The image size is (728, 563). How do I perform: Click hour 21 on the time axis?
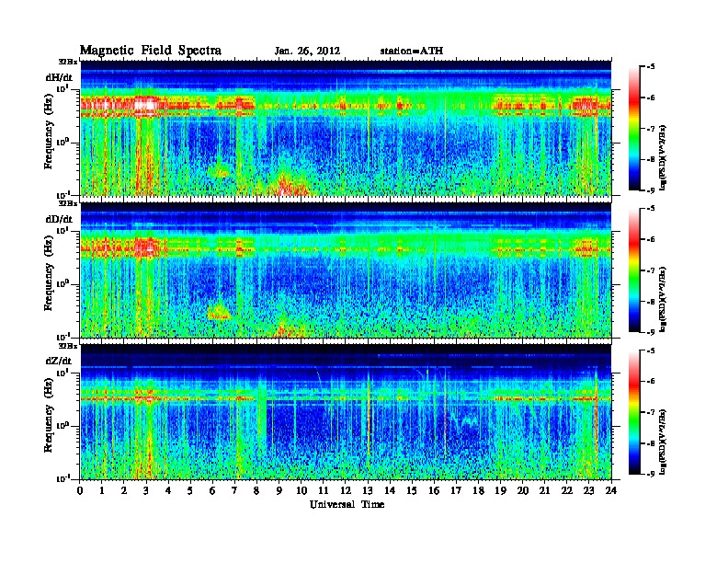[544, 491]
